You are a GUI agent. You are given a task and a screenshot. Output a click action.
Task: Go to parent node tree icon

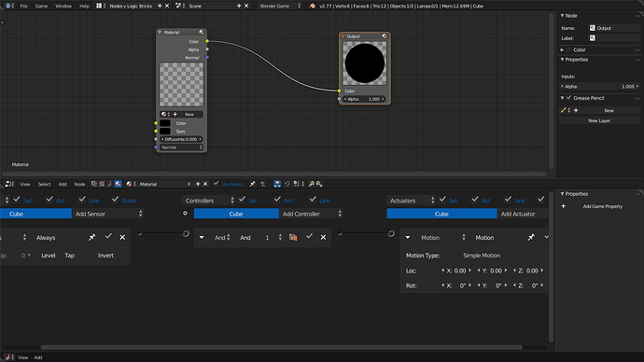263,184
